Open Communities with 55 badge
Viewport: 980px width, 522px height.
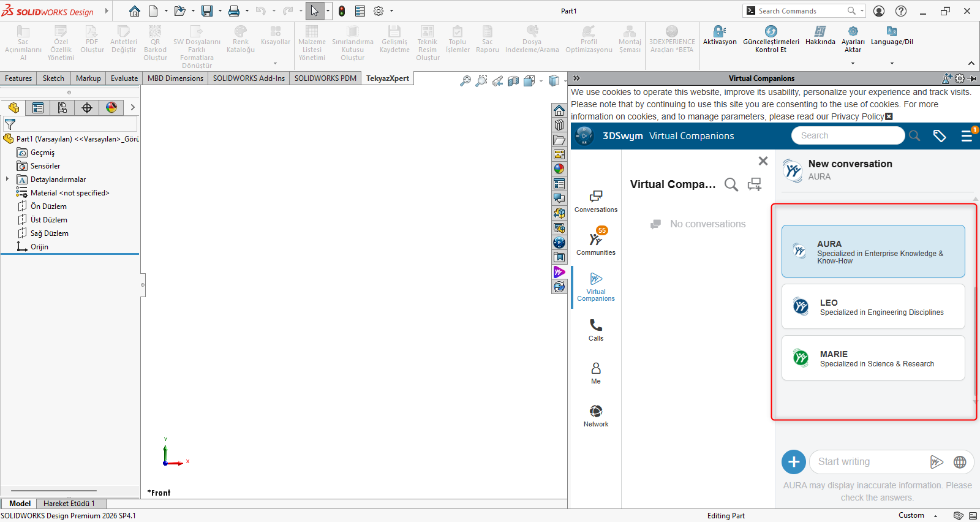(x=596, y=241)
